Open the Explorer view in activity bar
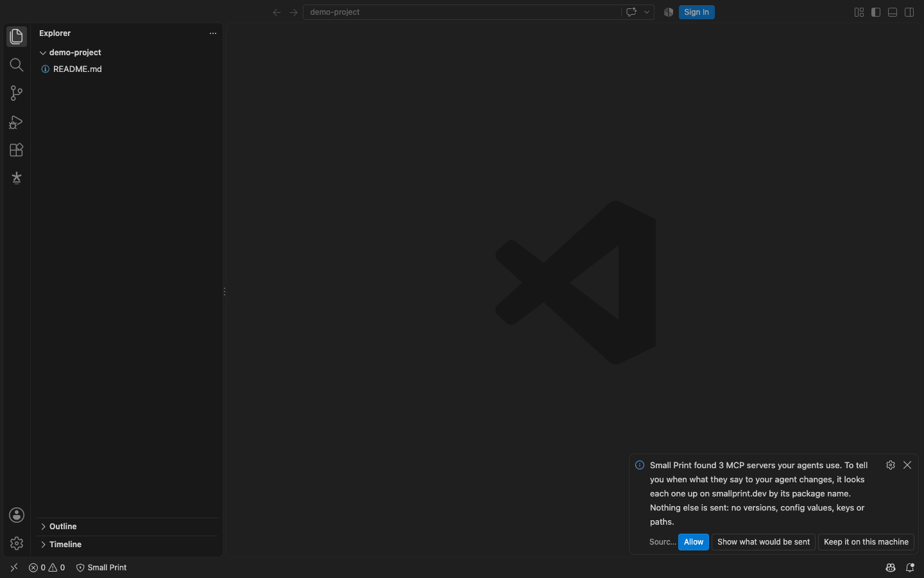Screen dimensions: 924x578 [x=17, y=37]
